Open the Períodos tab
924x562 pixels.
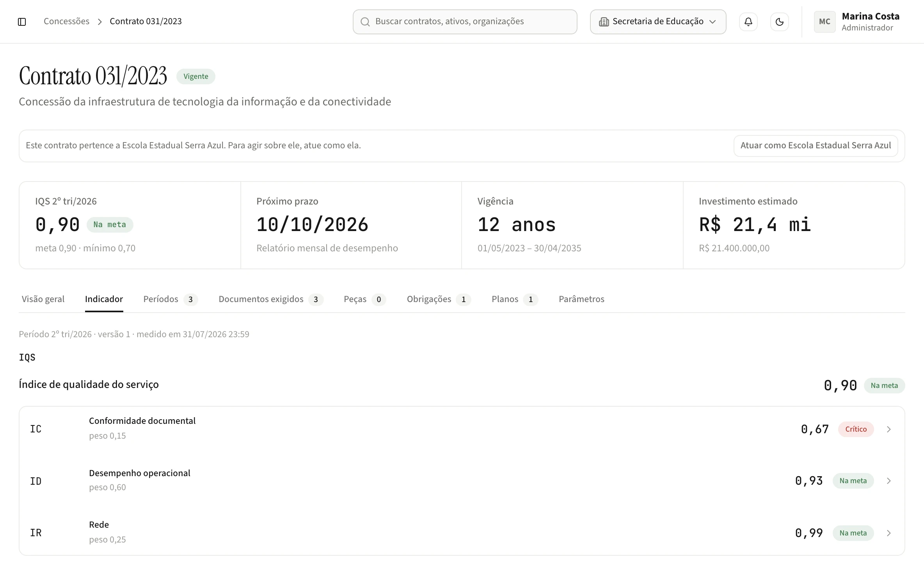(x=171, y=299)
